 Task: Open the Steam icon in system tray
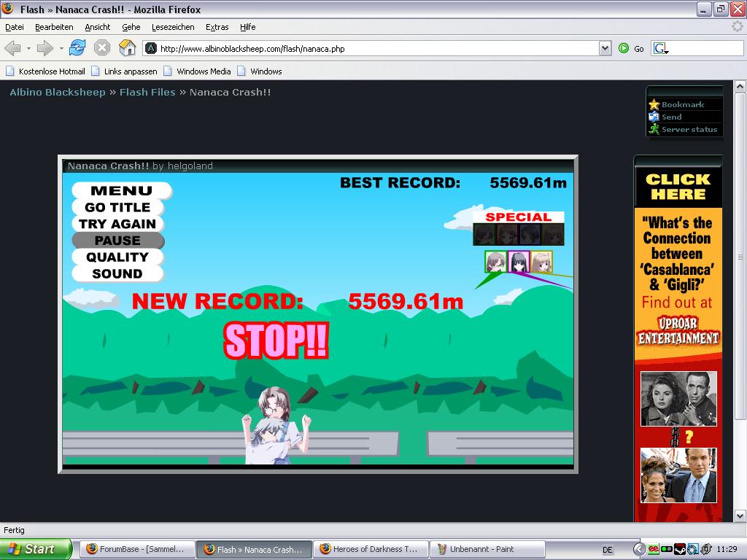point(680,549)
